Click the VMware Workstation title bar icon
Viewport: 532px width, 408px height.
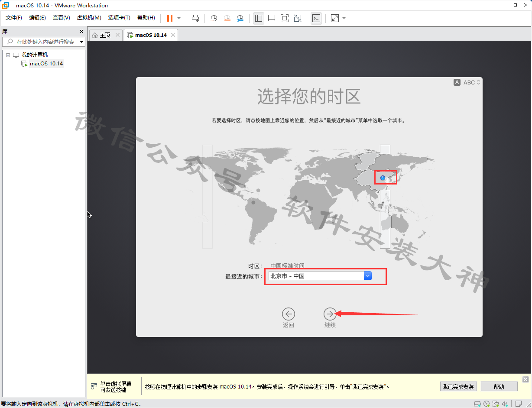point(6,5)
